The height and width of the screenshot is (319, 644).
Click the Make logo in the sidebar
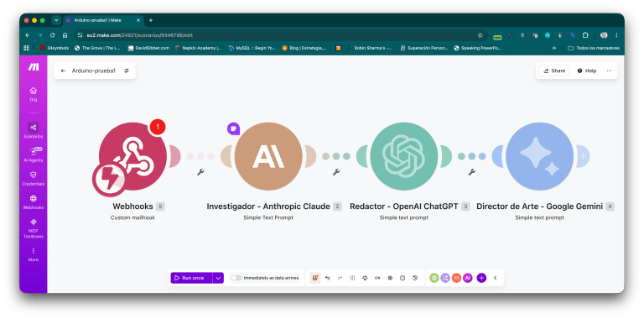coord(34,67)
